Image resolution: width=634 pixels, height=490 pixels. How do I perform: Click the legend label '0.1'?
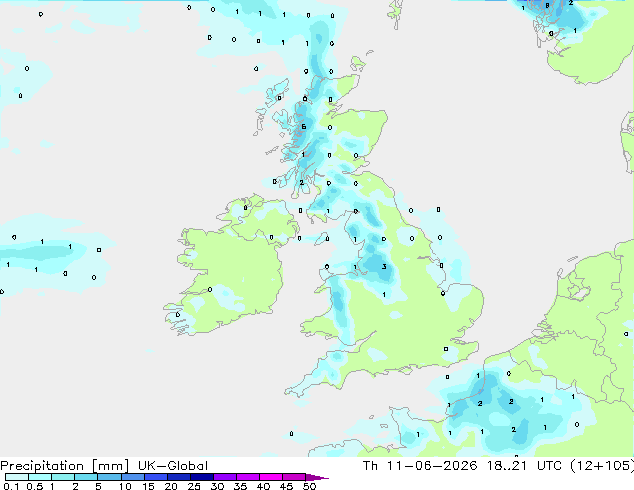point(11,486)
